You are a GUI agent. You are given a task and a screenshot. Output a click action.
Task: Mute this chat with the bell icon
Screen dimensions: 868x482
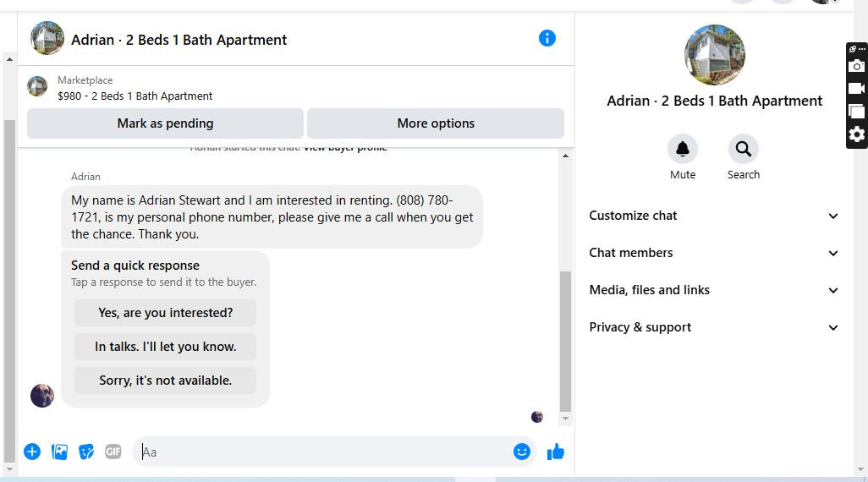(x=682, y=150)
